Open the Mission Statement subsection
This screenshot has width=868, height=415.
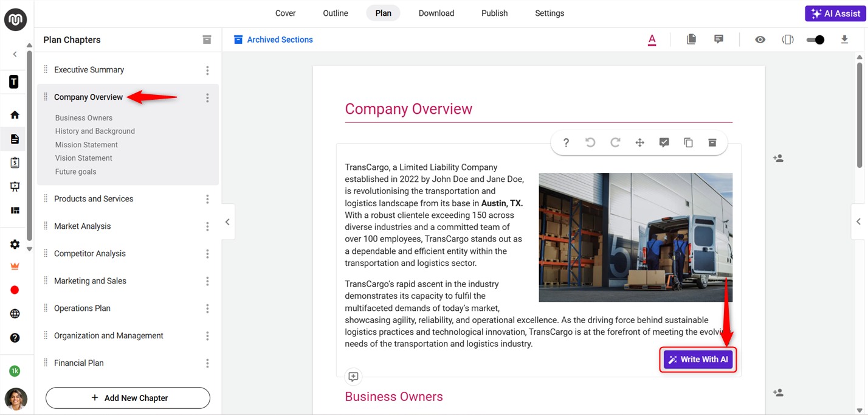click(86, 145)
